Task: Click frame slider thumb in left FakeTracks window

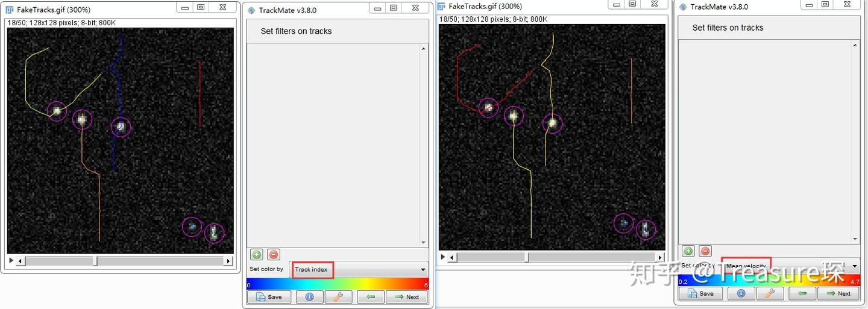Action: click(x=95, y=261)
